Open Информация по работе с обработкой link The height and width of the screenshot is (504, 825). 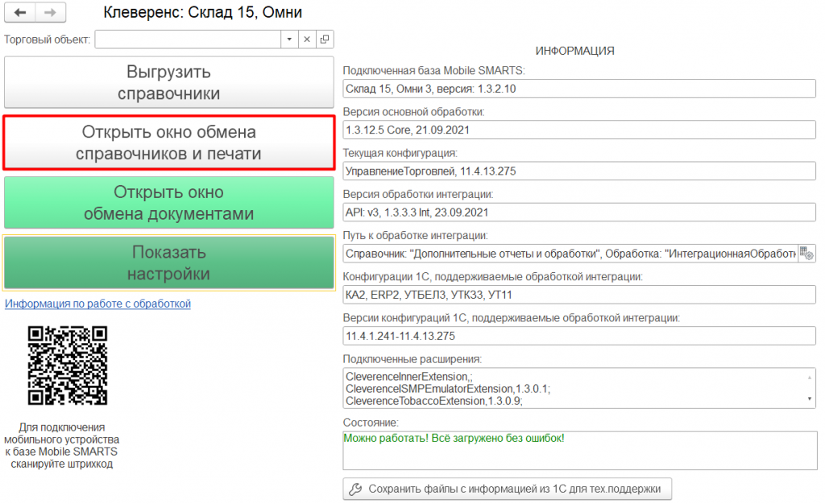(97, 304)
